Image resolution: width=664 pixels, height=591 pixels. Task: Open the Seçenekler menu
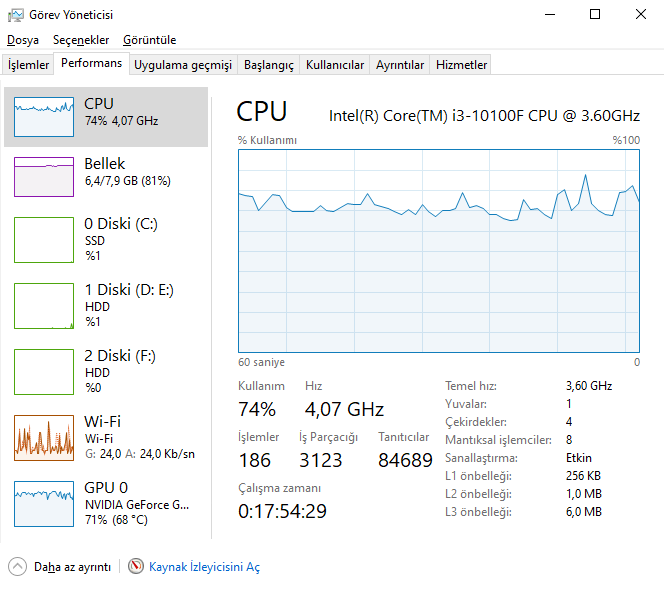pos(81,40)
